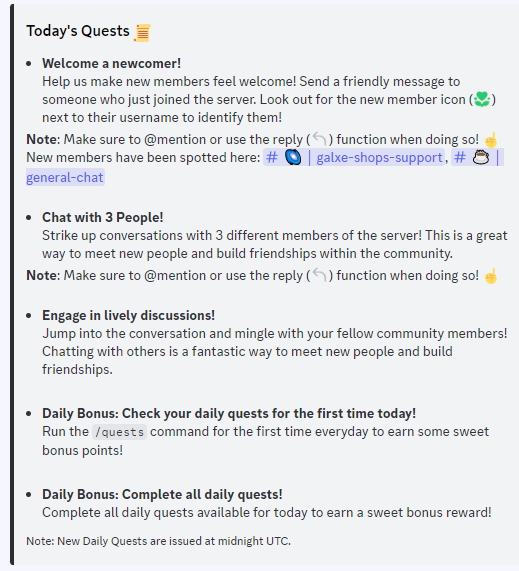Click the Daily Bonus: Check your daily quests heading
This screenshot has width=519, height=571.
tap(229, 414)
